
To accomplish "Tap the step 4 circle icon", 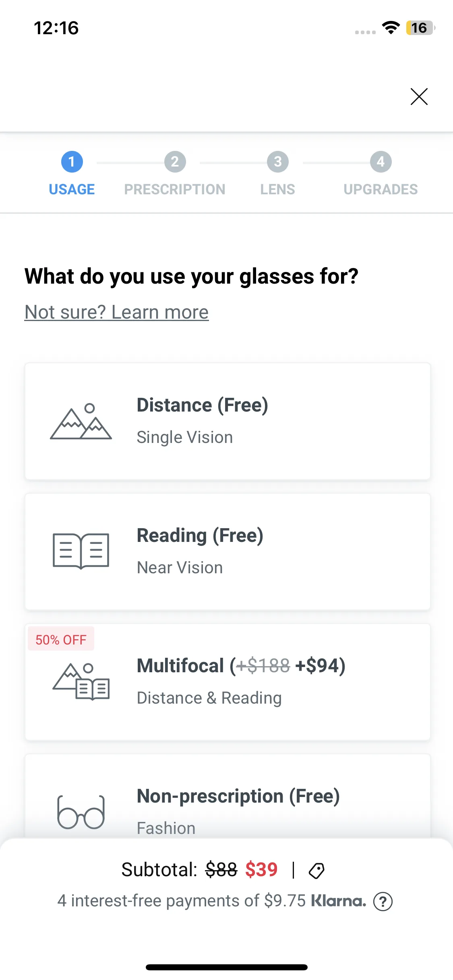I will pos(381,162).
